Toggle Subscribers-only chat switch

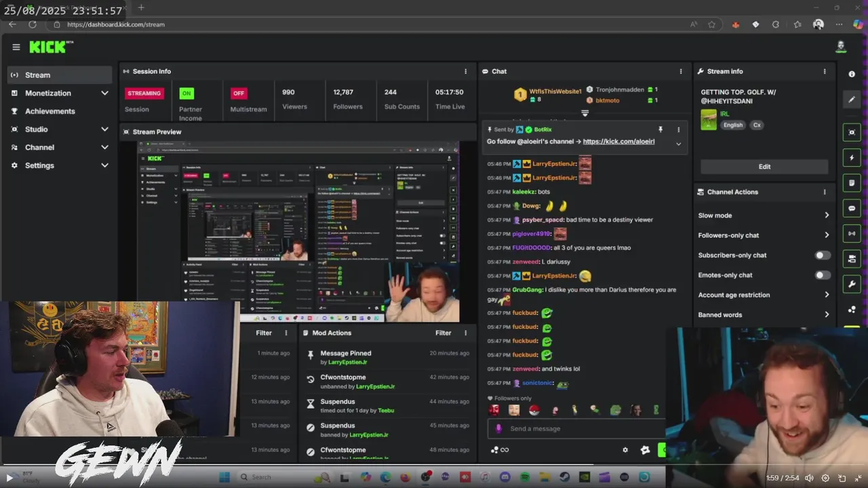822,256
